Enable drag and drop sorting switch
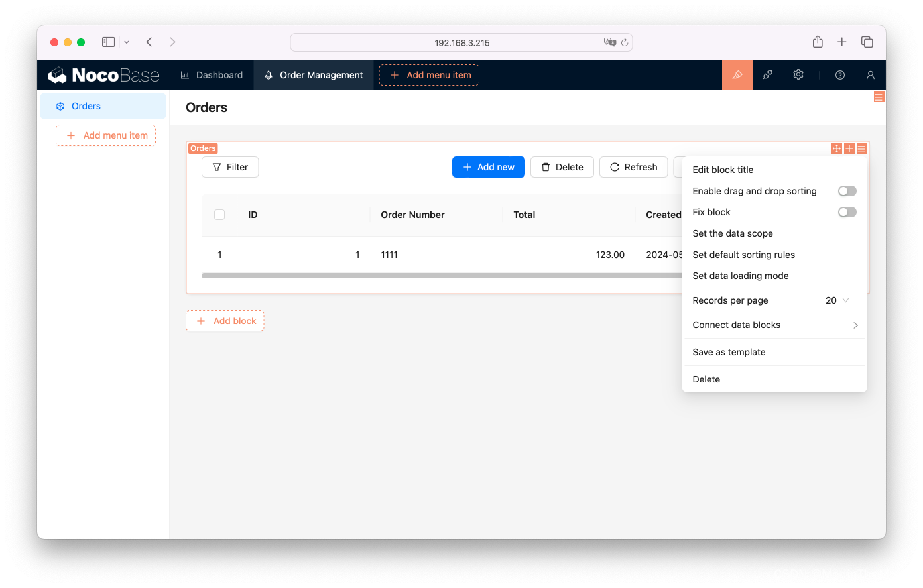The height and width of the screenshot is (588, 923). point(847,191)
